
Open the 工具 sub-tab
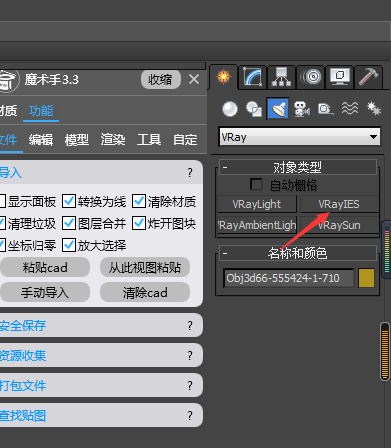click(x=149, y=140)
